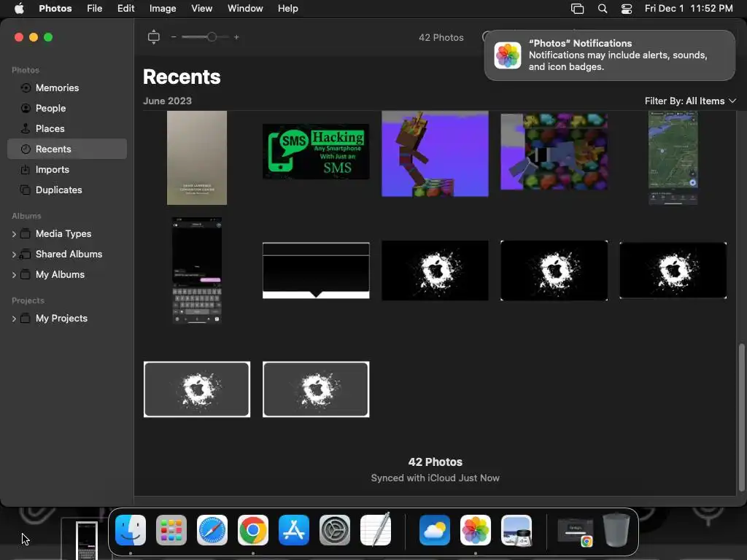Viewport: 747px width, 560px height.
Task: Click the Photos Notifications banner
Action: tap(609, 55)
